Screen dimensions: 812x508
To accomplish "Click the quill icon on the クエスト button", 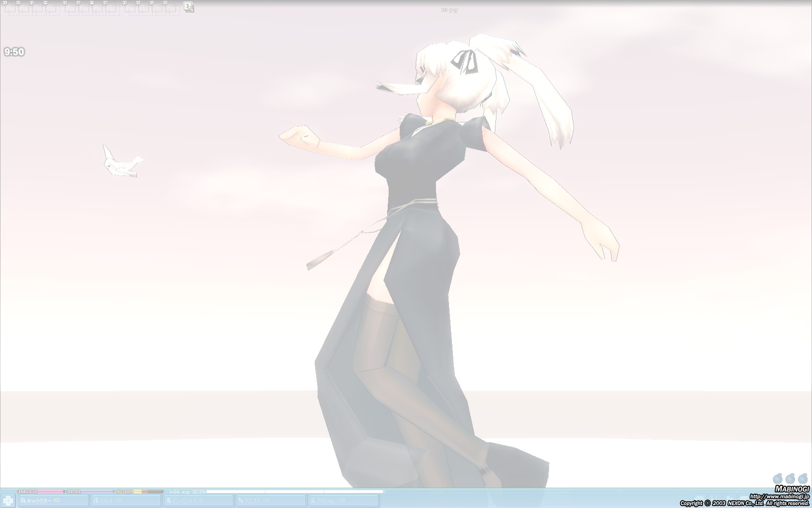I will 240,500.
